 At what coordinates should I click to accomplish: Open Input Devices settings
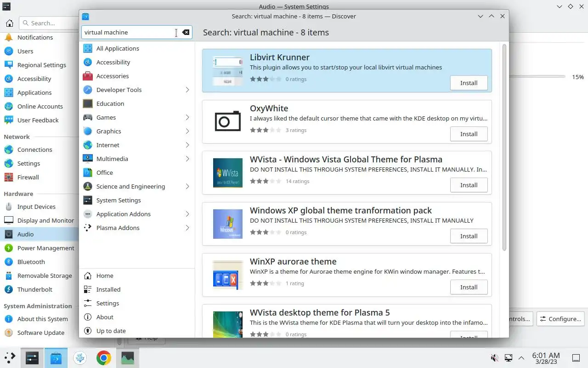point(36,207)
